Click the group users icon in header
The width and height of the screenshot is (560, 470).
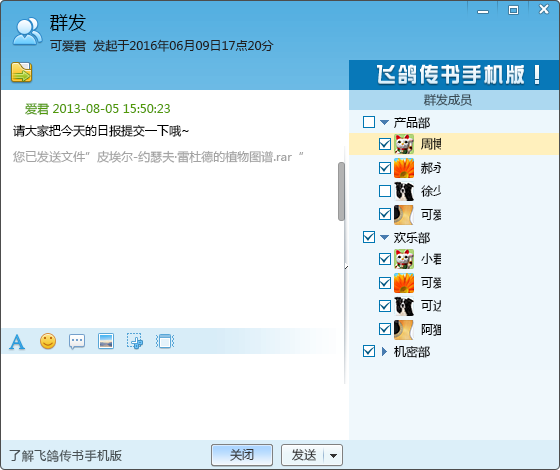pos(27,31)
